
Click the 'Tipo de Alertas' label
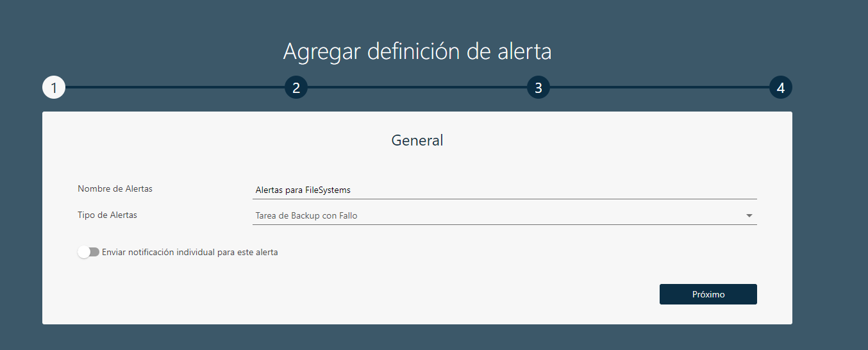[x=107, y=215]
